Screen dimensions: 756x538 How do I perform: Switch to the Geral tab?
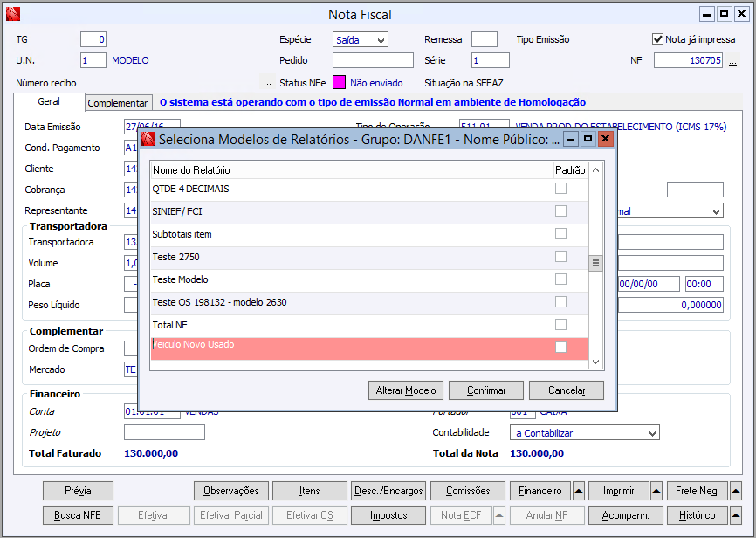pyautogui.click(x=49, y=101)
